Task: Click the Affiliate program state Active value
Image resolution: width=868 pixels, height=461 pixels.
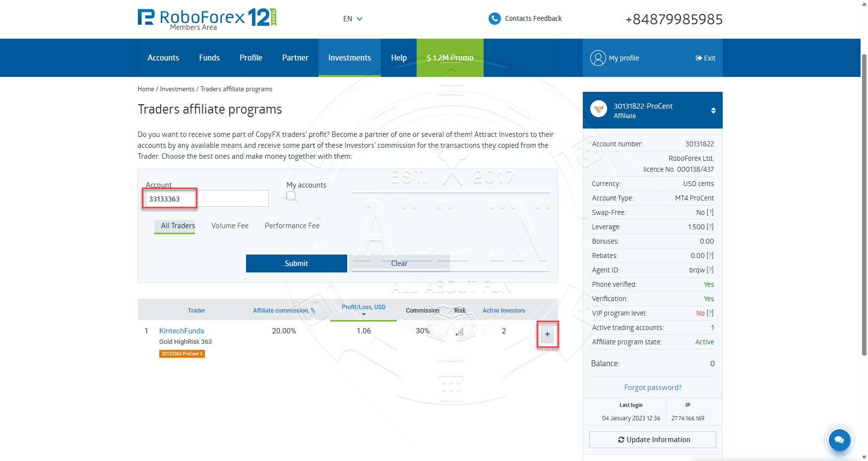Action: click(x=704, y=342)
